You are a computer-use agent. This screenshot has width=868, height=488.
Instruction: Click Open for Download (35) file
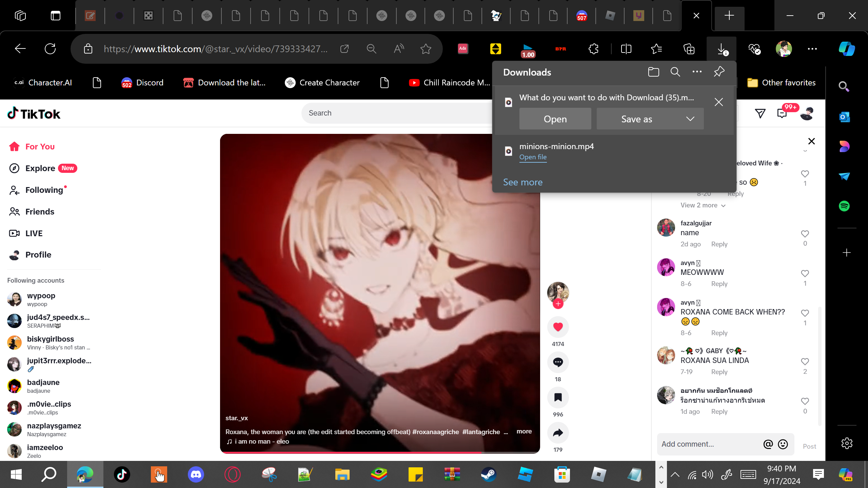(x=555, y=119)
